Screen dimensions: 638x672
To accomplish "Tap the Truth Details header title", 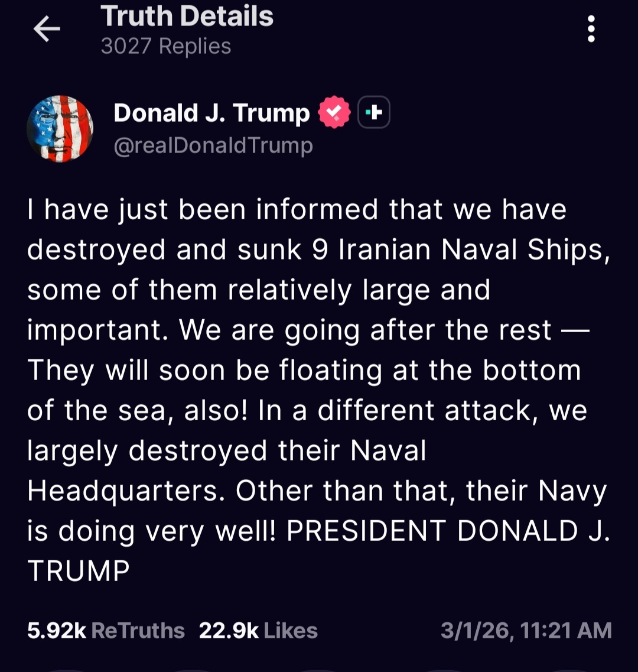I will [x=187, y=16].
